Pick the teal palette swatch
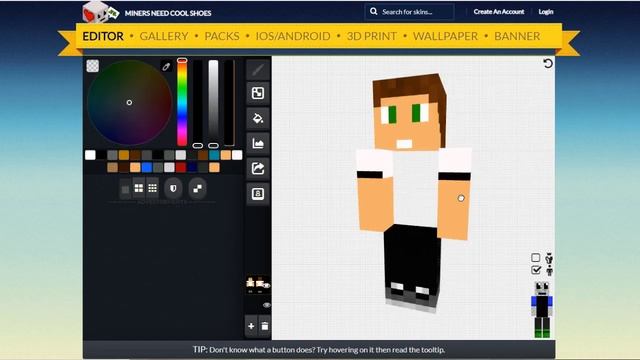The height and width of the screenshot is (360, 640). click(x=214, y=155)
